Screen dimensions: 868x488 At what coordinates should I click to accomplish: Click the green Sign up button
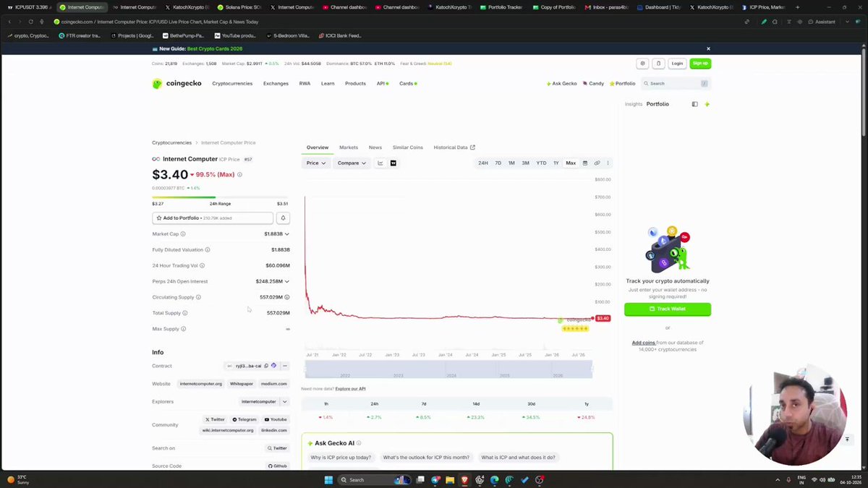(x=700, y=63)
